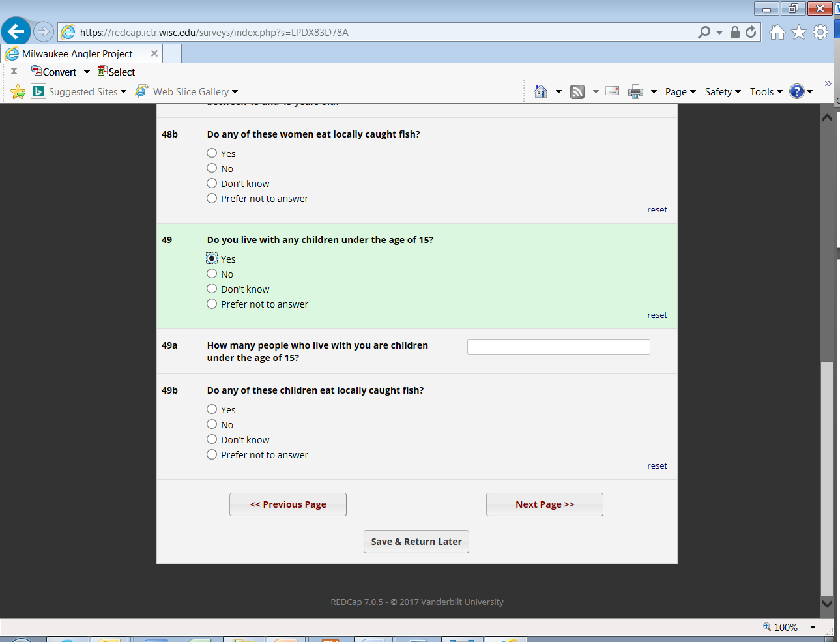Click the Convert PDF toolbar icon
Screen dimensions: 840x642
36,71
